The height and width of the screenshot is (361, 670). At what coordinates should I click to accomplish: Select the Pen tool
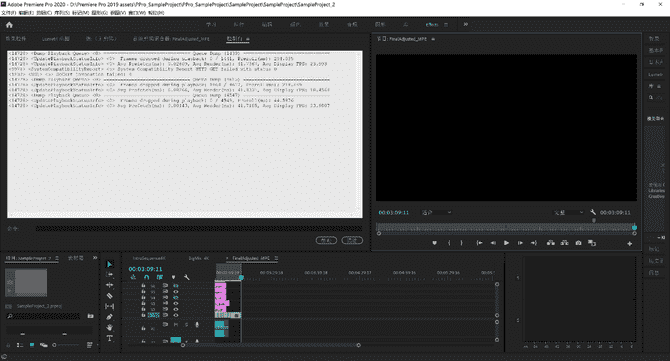pyautogui.click(x=109, y=317)
